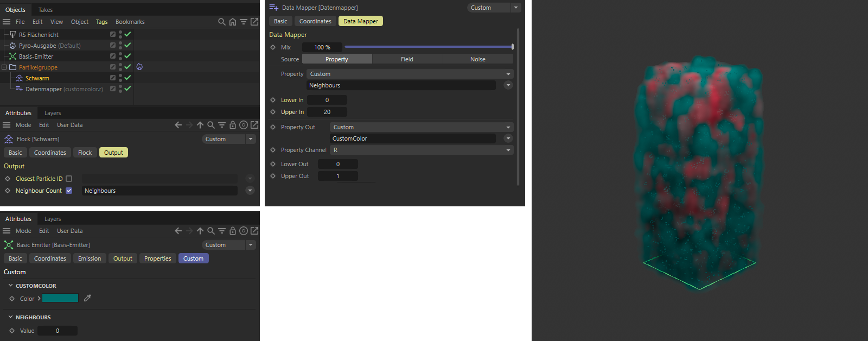Click the Pyro tag on Partikelgruppe

point(139,67)
